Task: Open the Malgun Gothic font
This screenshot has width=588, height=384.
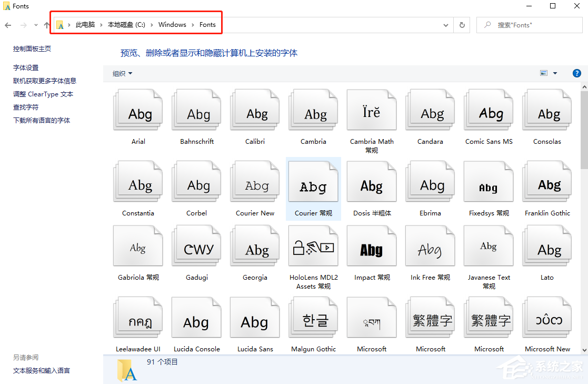Action: [313, 317]
